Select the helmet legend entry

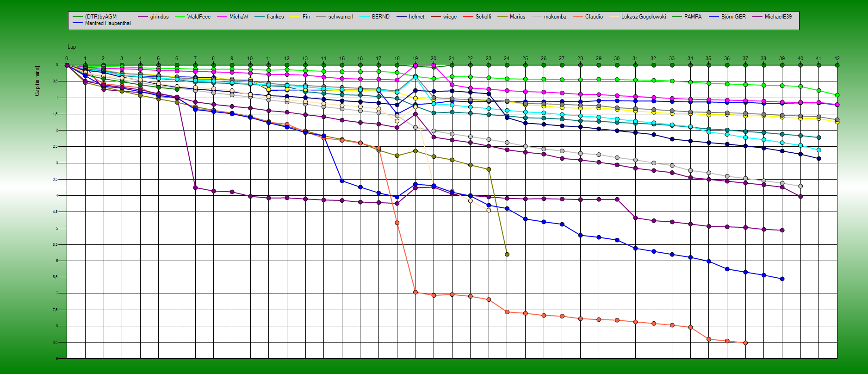[x=410, y=17]
